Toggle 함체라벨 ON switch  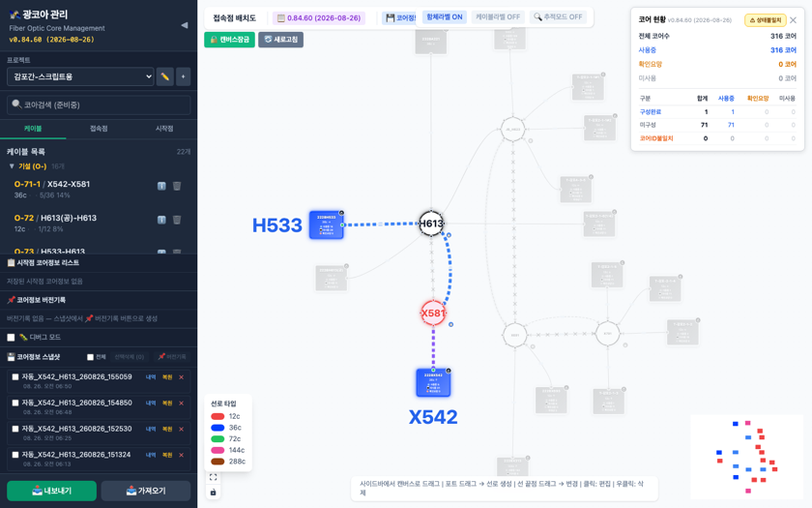(x=445, y=17)
